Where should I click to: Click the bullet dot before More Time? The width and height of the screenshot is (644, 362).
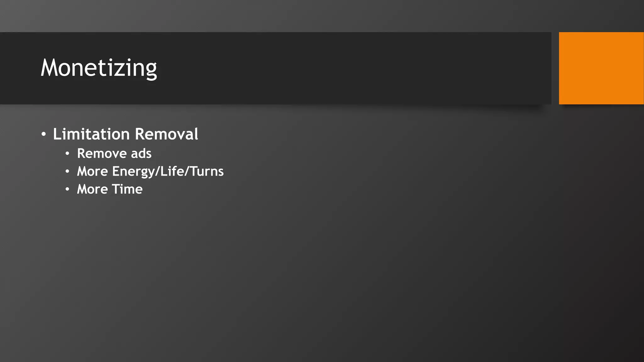point(67,189)
